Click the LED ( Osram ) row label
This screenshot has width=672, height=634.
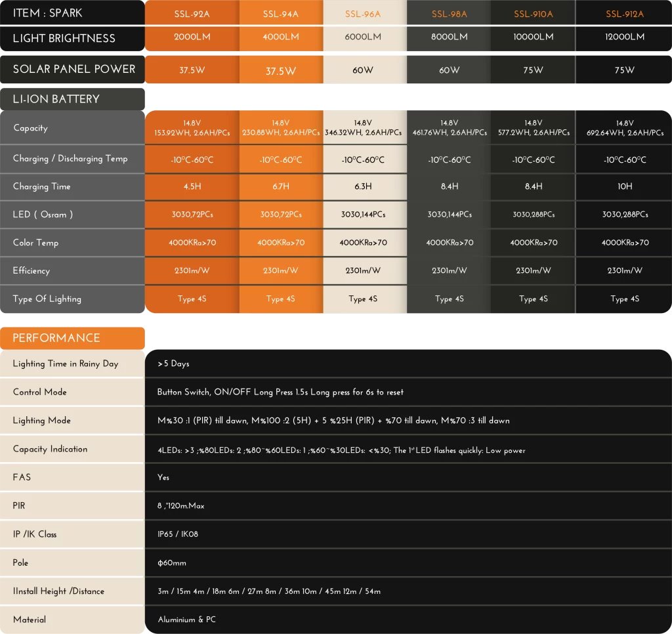pos(43,215)
